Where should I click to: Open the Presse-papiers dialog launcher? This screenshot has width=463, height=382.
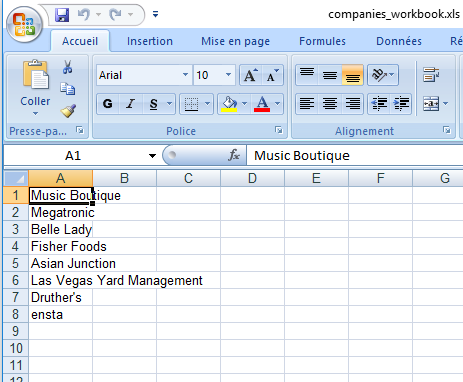pos(80,130)
